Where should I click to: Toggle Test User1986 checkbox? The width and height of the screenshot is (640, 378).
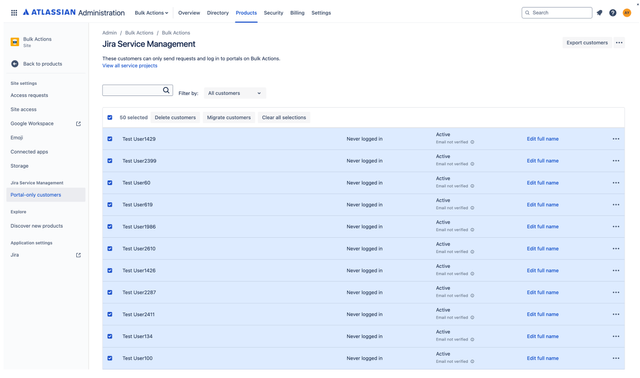point(110,227)
